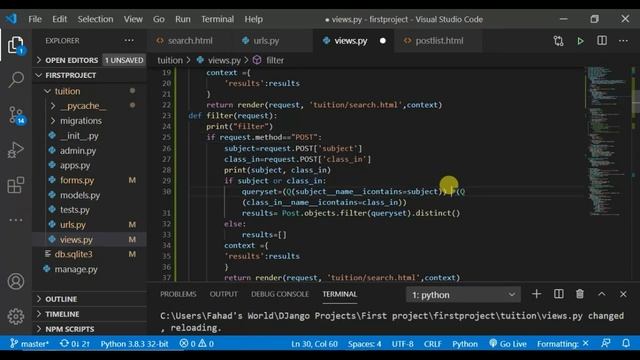This screenshot has width=640, height=360.
Task: Open the Extensions view
Action: point(16,185)
